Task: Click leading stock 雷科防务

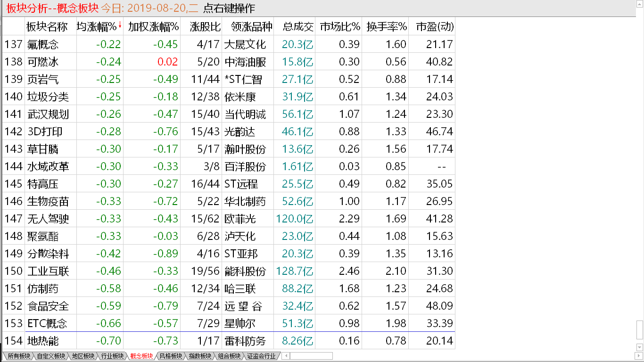Action: [245, 341]
